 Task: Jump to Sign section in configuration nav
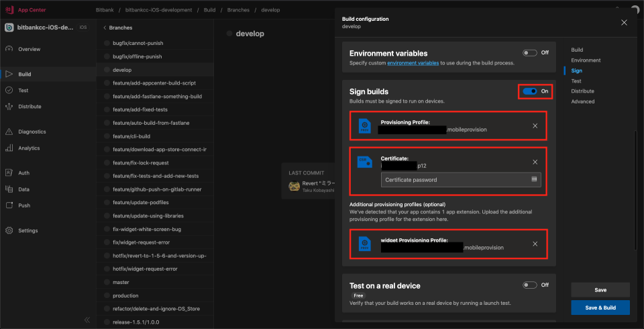click(x=576, y=70)
